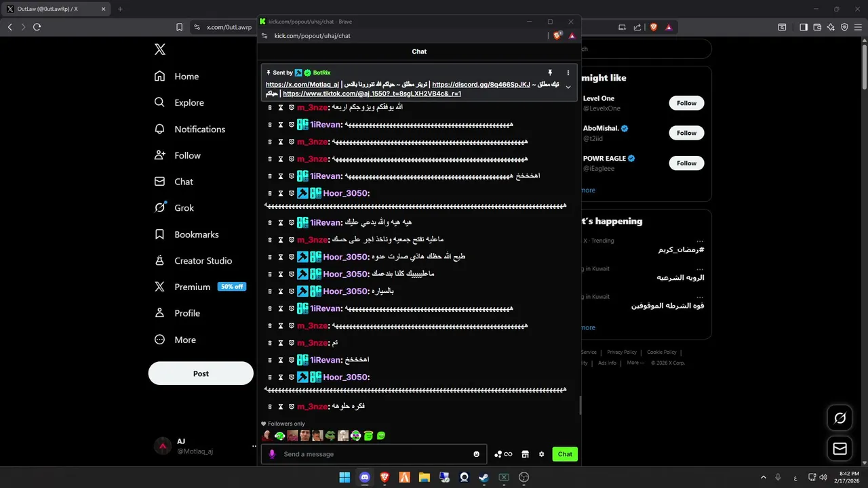Image resolution: width=868 pixels, height=488 pixels.
Task: Click the Follow person icon in sidebar
Action: (x=160, y=155)
